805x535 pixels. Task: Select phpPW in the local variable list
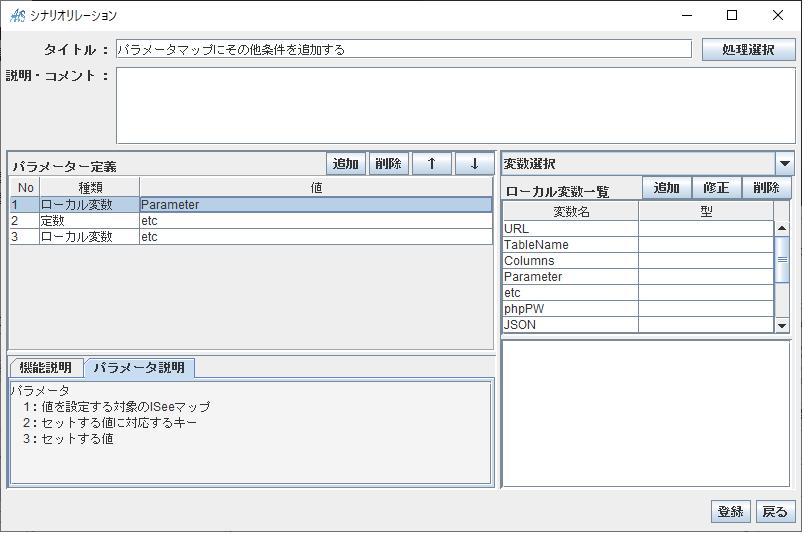[x=570, y=309]
